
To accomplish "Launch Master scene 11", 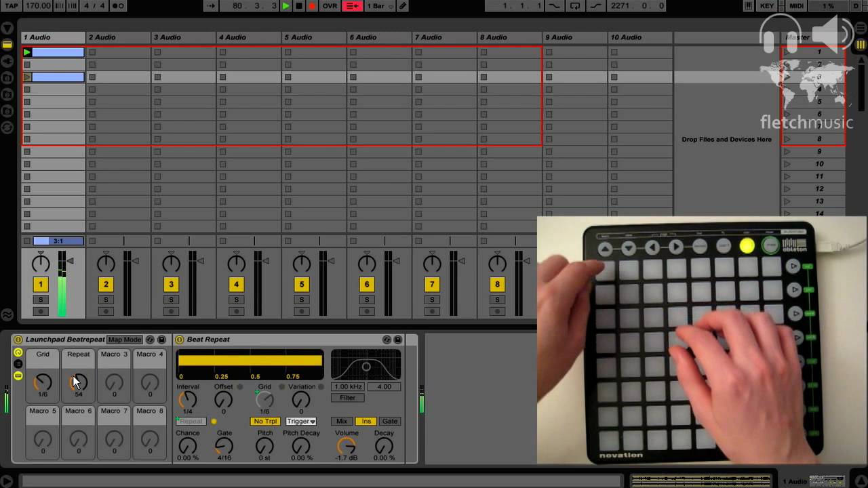I will (x=787, y=176).
